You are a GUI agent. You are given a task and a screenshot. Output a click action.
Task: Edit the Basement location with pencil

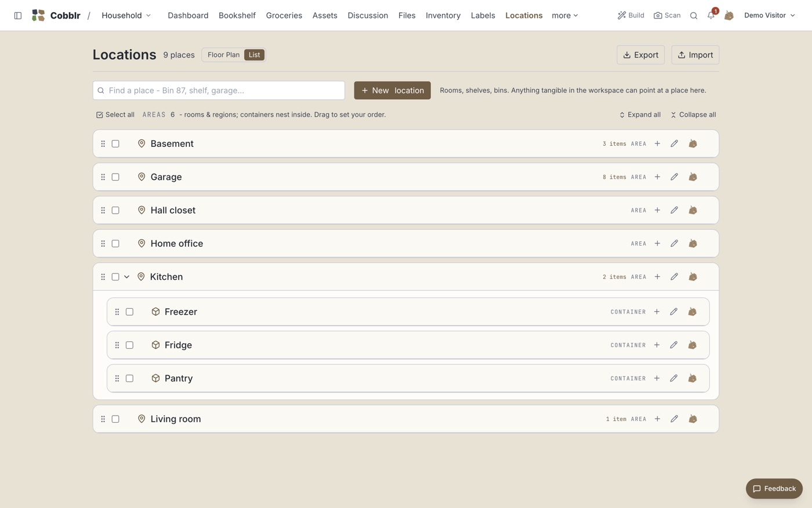click(674, 144)
